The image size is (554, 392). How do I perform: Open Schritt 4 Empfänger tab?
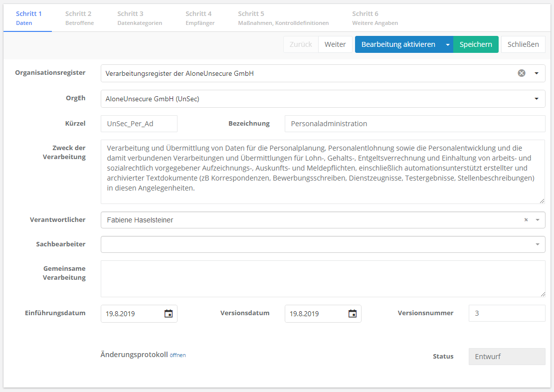(200, 18)
